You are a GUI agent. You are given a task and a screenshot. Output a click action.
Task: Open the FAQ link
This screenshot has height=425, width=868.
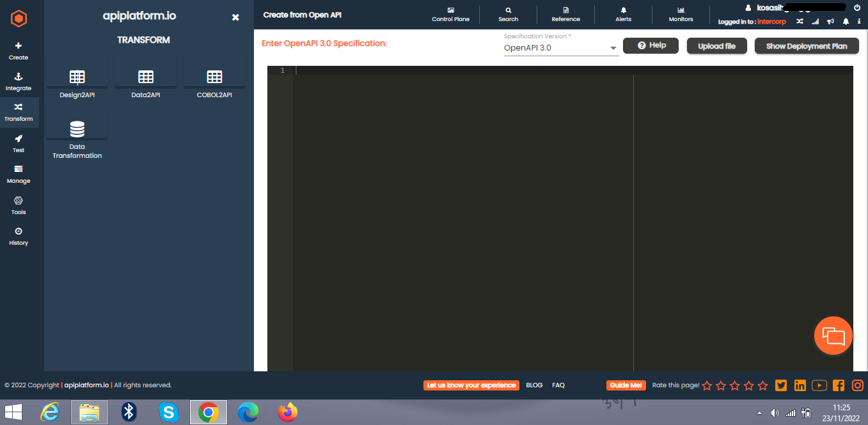558,385
